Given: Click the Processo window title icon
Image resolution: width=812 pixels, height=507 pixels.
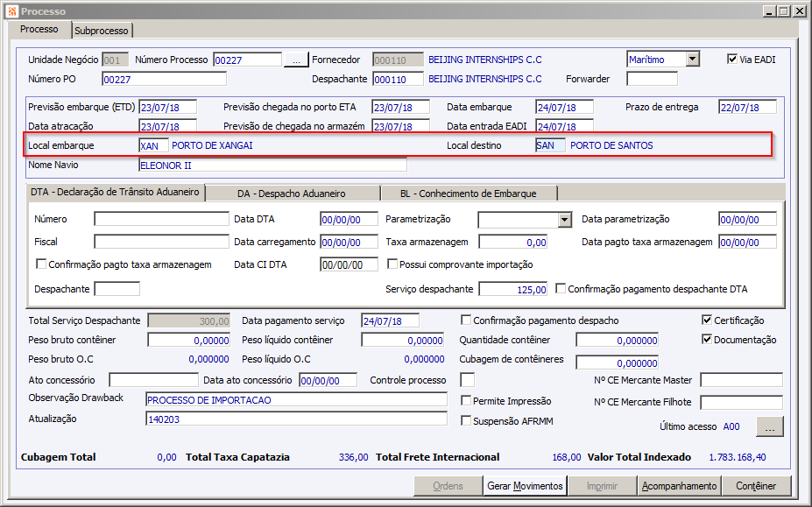Looking at the screenshot, I should [x=12, y=11].
